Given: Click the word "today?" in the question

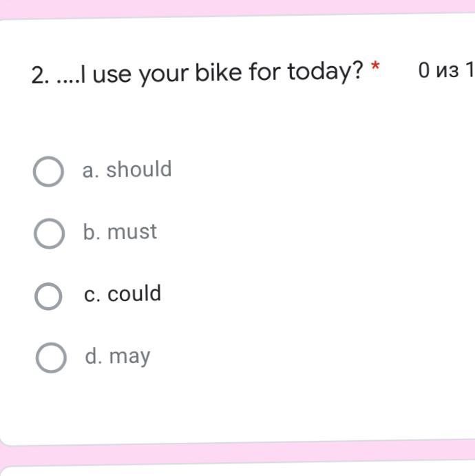Looking at the screenshot, I should tap(324, 72).
